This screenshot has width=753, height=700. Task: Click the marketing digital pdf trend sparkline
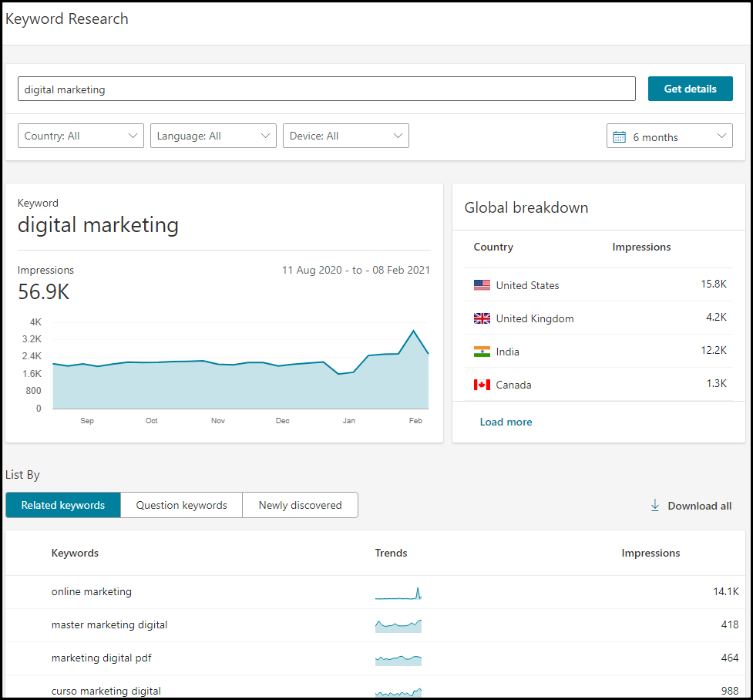click(398, 660)
